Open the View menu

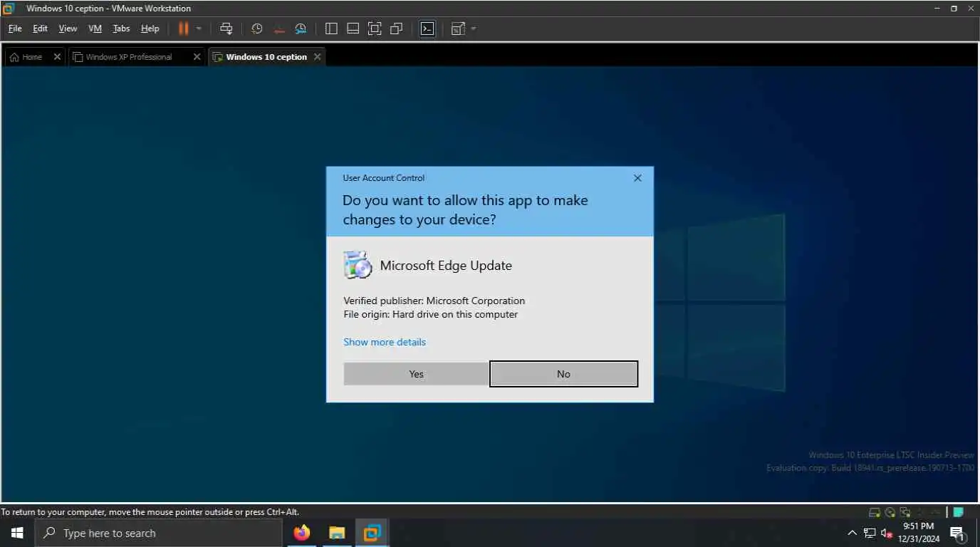click(x=68, y=28)
